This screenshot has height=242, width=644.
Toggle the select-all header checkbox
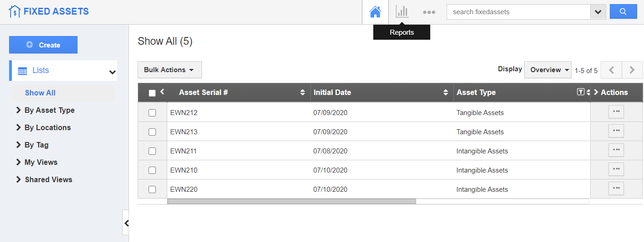pos(152,93)
